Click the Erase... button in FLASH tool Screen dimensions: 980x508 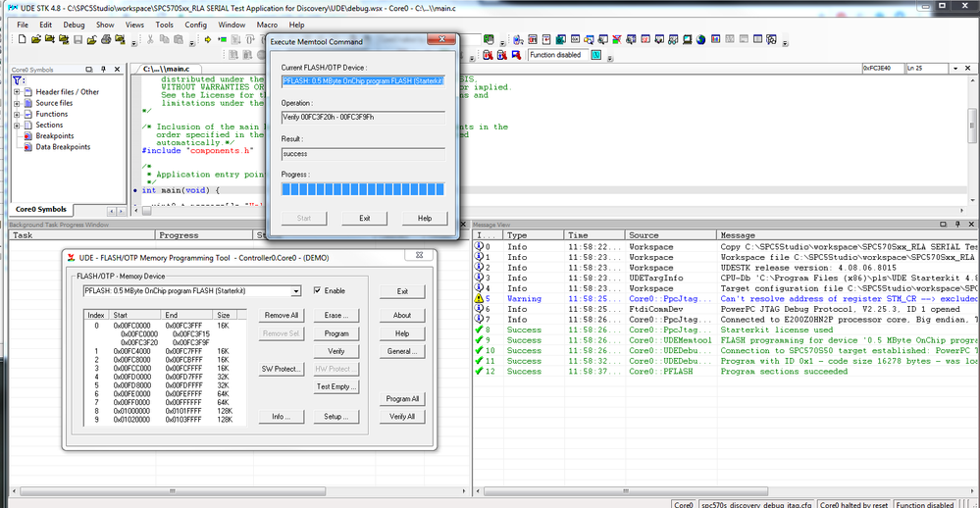(x=336, y=316)
